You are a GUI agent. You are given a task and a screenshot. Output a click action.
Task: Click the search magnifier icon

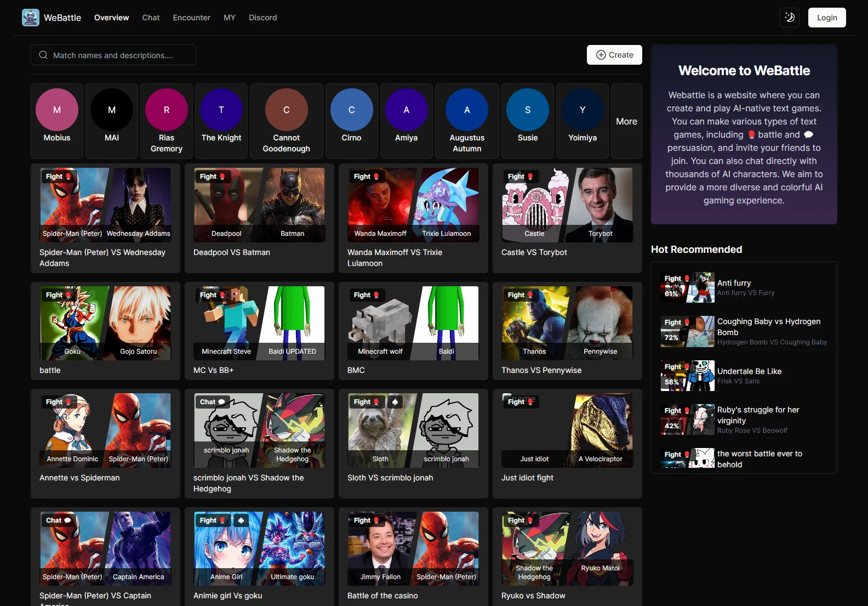pos(43,55)
